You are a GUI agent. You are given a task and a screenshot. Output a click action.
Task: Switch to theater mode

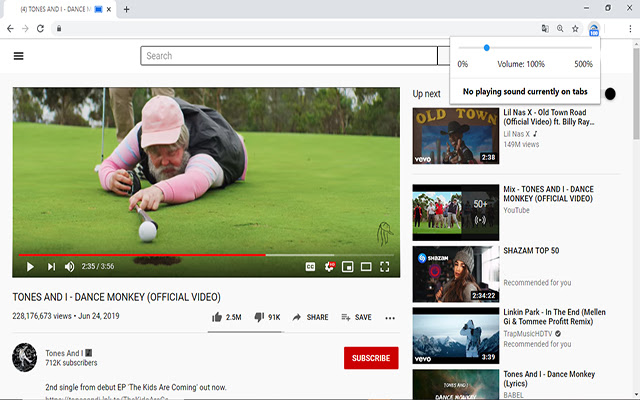pos(366,267)
